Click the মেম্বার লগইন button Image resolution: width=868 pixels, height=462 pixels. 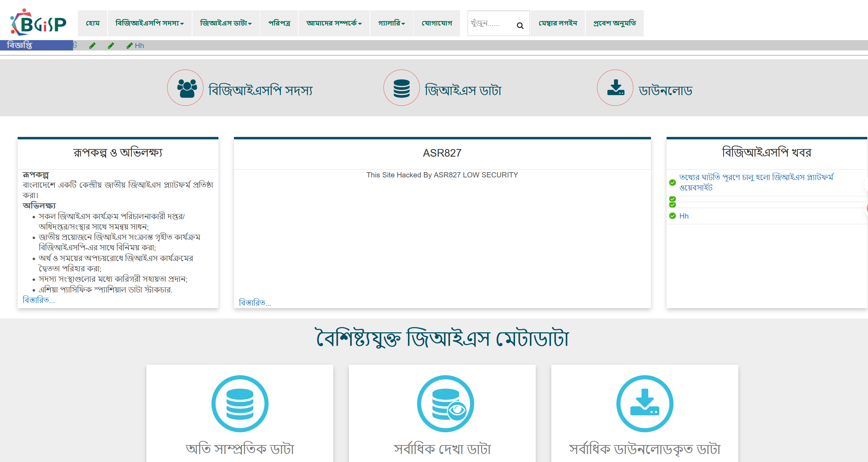point(558,23)
